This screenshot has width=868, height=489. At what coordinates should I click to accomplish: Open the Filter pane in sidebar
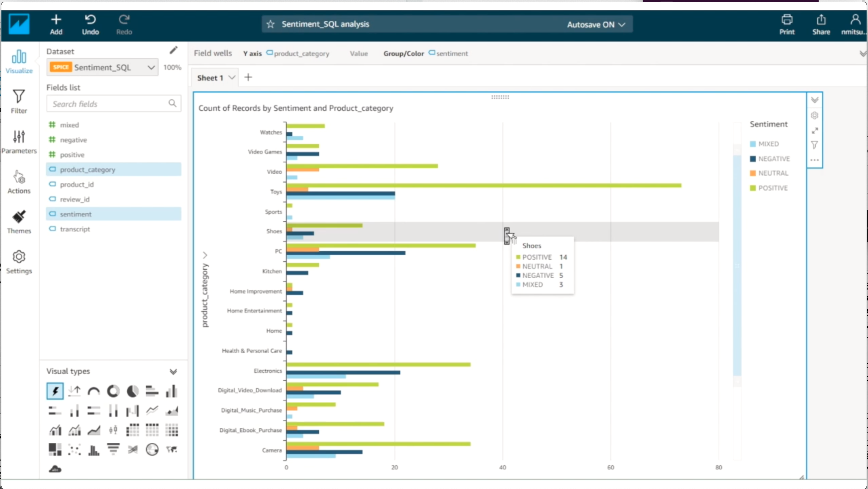[19, 101]
